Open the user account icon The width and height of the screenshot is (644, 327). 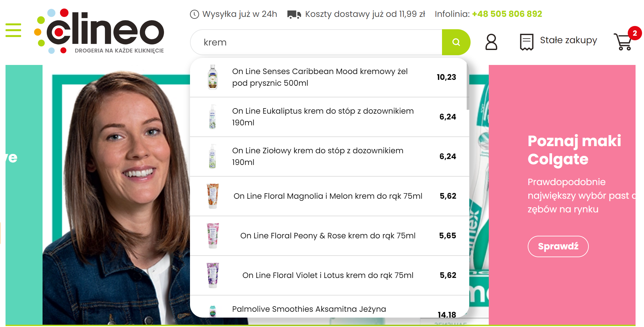[x=491, y=42]
